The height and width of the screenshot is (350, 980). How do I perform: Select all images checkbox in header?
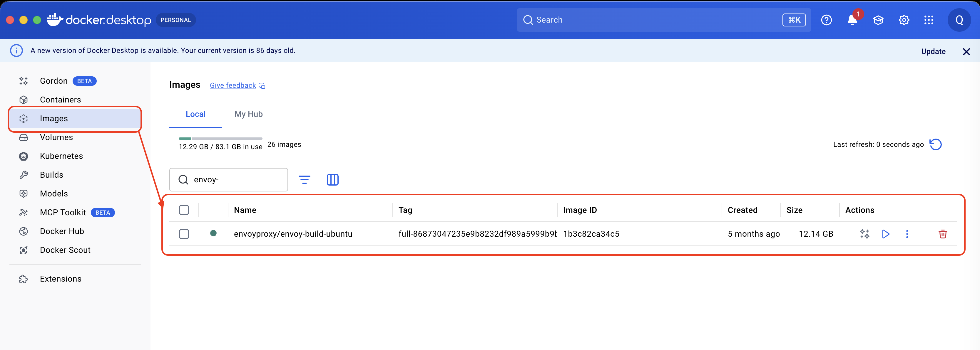click(184, 210)
